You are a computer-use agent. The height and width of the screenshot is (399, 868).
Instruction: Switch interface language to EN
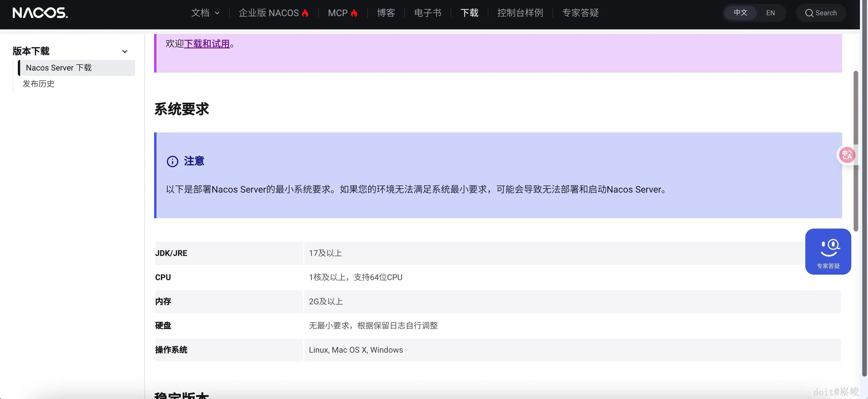(770, 13)
